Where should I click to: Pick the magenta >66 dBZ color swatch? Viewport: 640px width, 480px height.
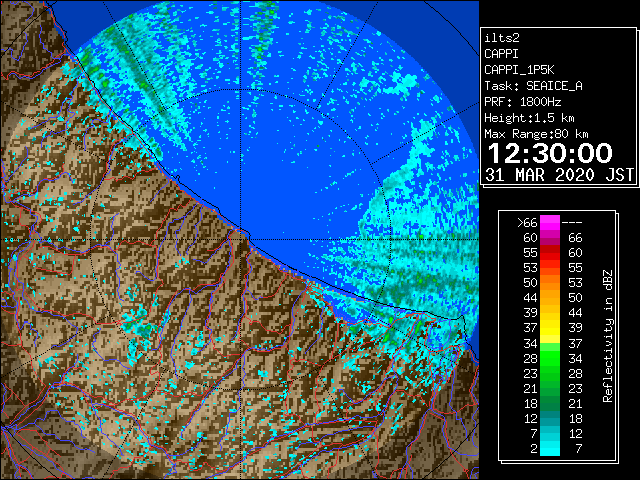(x=550, y=223)
